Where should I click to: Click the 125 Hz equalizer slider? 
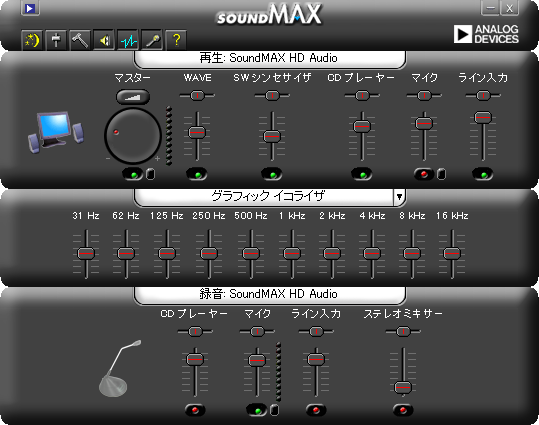167,254
